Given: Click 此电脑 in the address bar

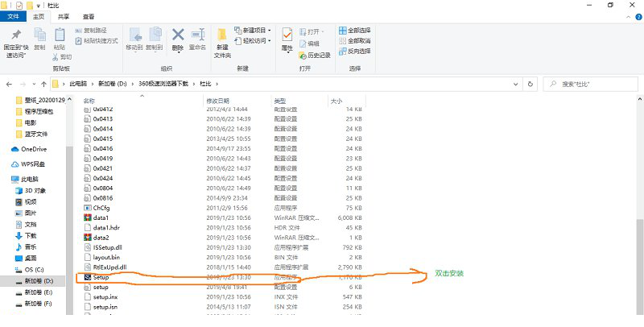Looking at the screenshot, I should point(78,84).
